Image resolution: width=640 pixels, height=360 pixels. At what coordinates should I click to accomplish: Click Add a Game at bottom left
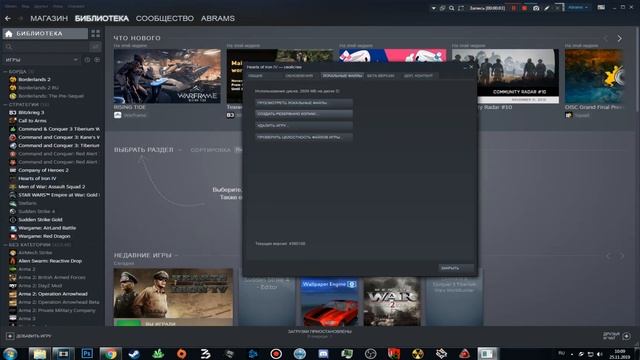coord(29,336)
